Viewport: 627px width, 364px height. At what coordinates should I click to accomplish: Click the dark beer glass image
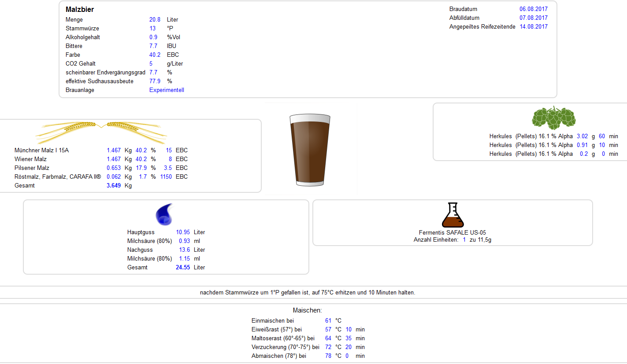(310, 150)
